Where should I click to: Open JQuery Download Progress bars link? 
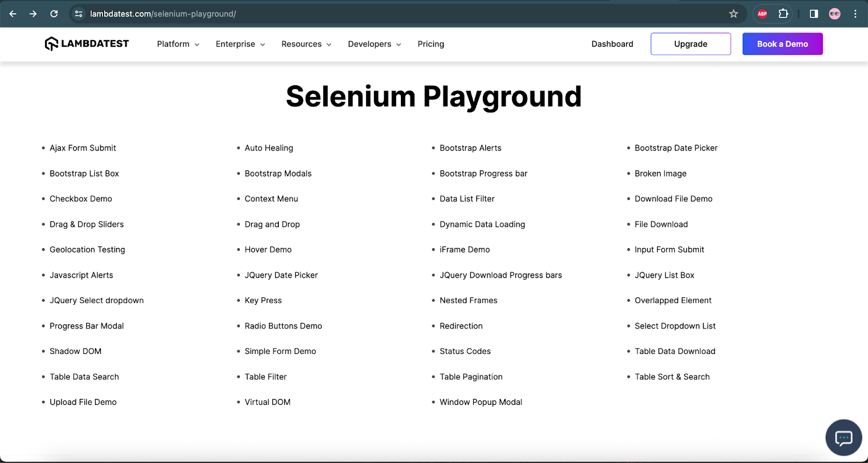coord(501,275)
